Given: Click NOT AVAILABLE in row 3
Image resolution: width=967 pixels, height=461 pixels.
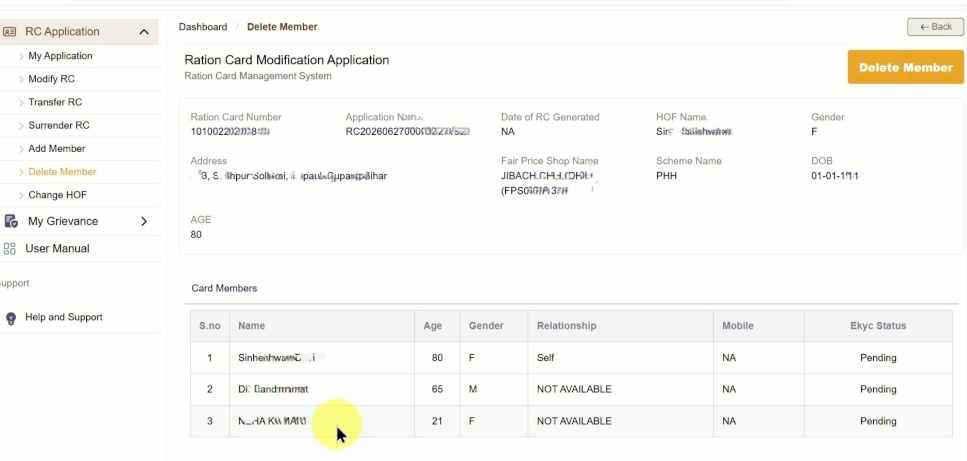Looking at the screenshot, I should point(574,421).
